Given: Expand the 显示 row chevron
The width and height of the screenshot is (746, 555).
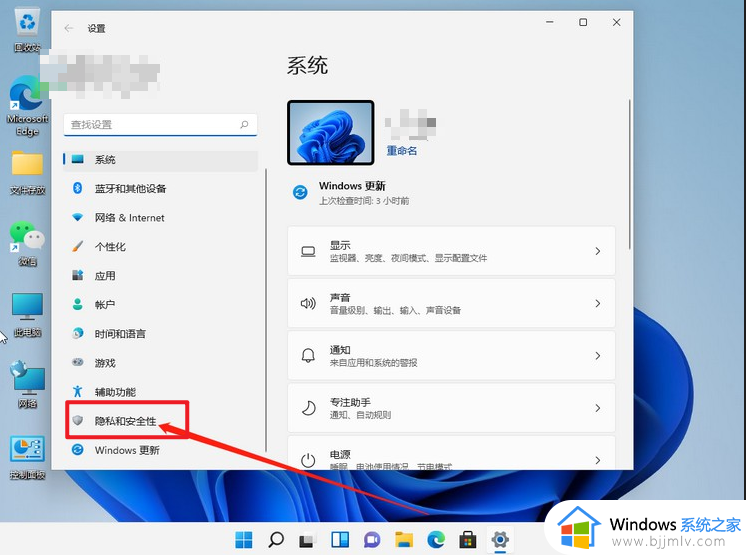Looking at the screenshot, I should [598, 251].
